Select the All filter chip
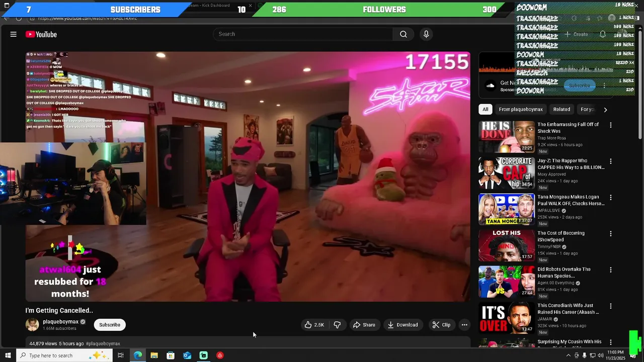The width and height of the screenshot is (644, 362). point(485,109)
